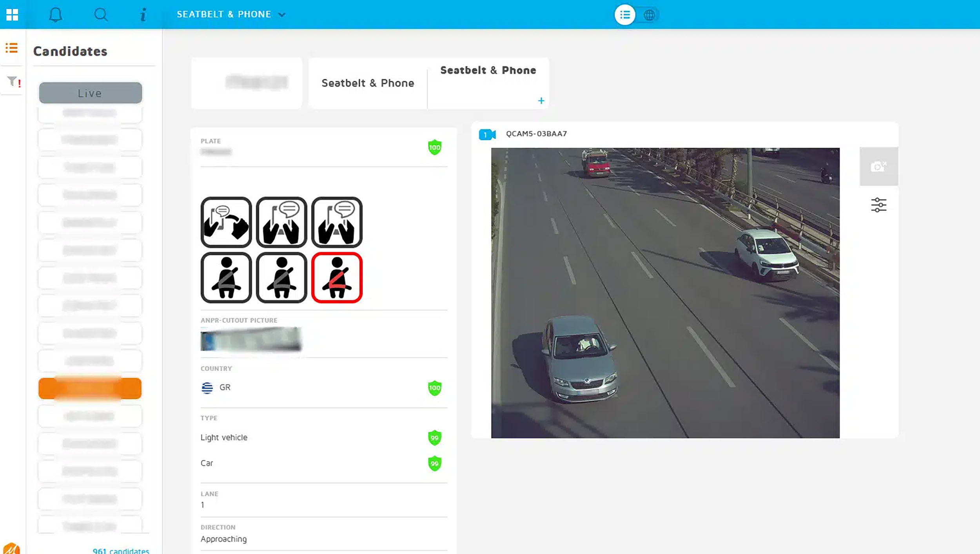Click the notifications bell icon
This screenshot has height=554, width=980.
tap(55, 15)
